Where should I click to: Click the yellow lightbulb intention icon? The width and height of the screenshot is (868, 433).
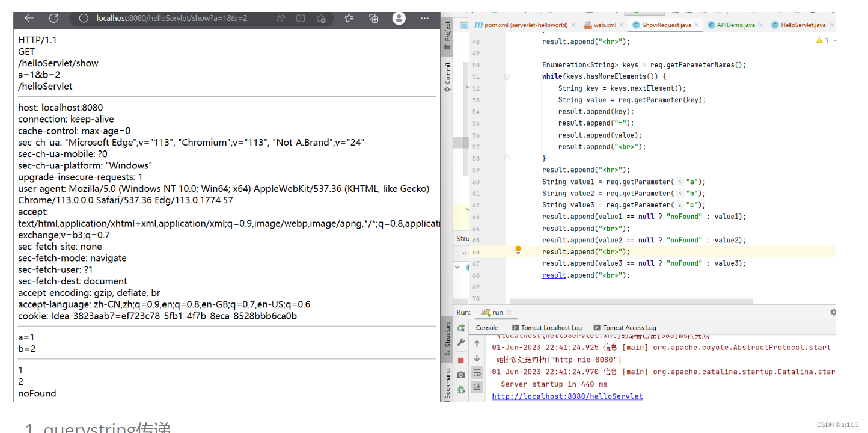518,250
